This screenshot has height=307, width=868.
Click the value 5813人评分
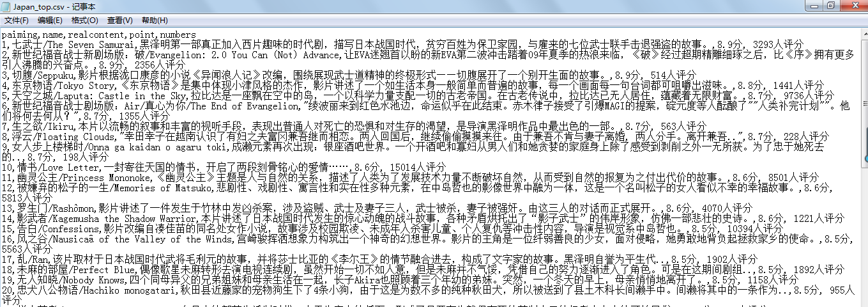click(27, 198)
